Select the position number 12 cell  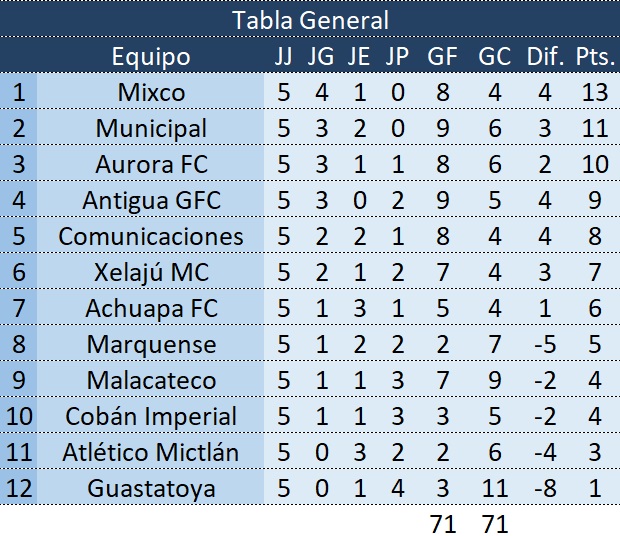click(x=19, y=488)
